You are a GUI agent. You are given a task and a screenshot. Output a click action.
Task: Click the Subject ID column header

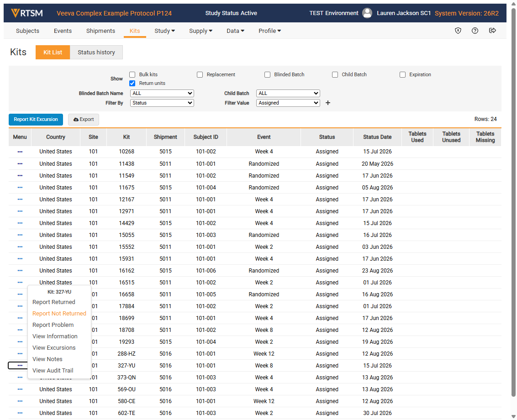click(x=206, y=137)
